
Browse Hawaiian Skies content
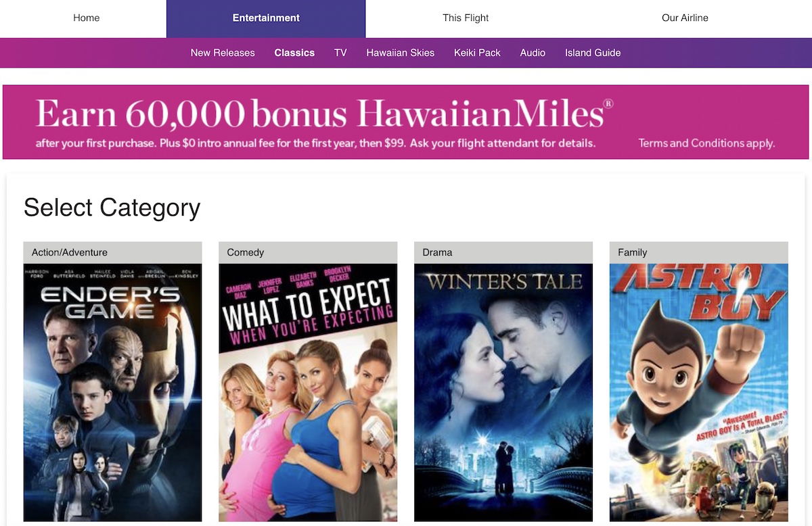click(401, 53)
